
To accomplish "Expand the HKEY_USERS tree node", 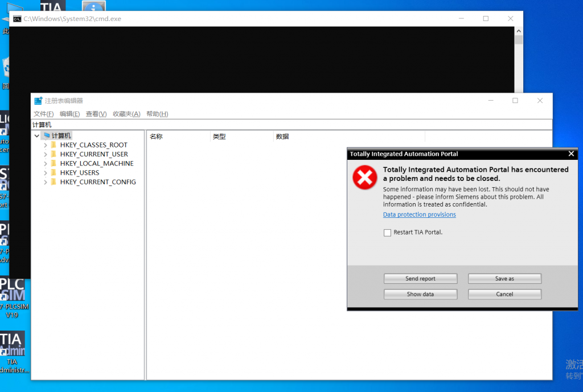I will (x=46, y=173).
